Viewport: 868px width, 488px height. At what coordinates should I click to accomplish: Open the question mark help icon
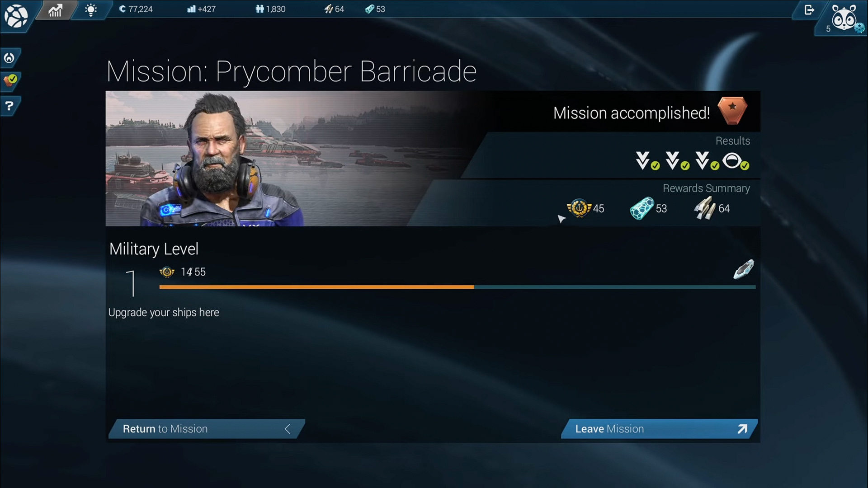pyautogui.click(x=9, y=106)
